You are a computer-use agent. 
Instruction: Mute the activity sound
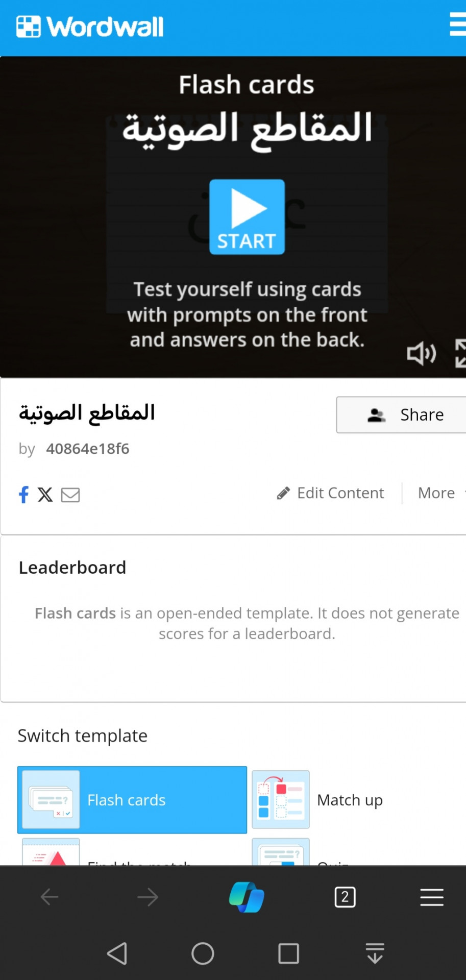[422, 353]
